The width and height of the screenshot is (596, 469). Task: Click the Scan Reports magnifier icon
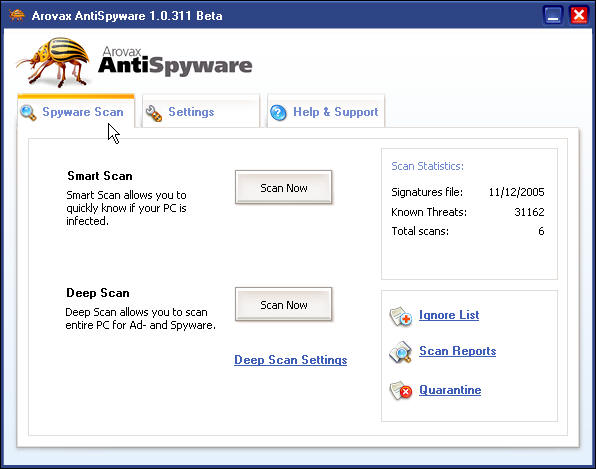(401, 352)
